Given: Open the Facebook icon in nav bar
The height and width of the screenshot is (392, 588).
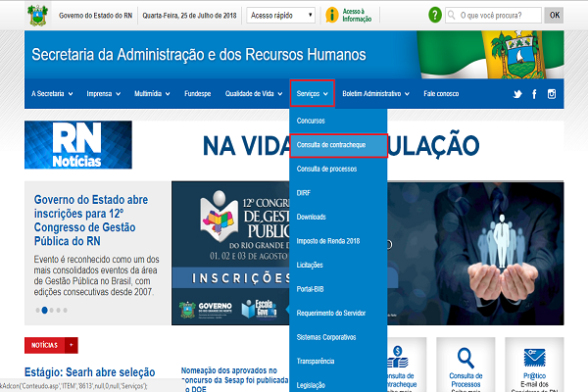Looking at the screenshot, I should click(x=534, y=94).
